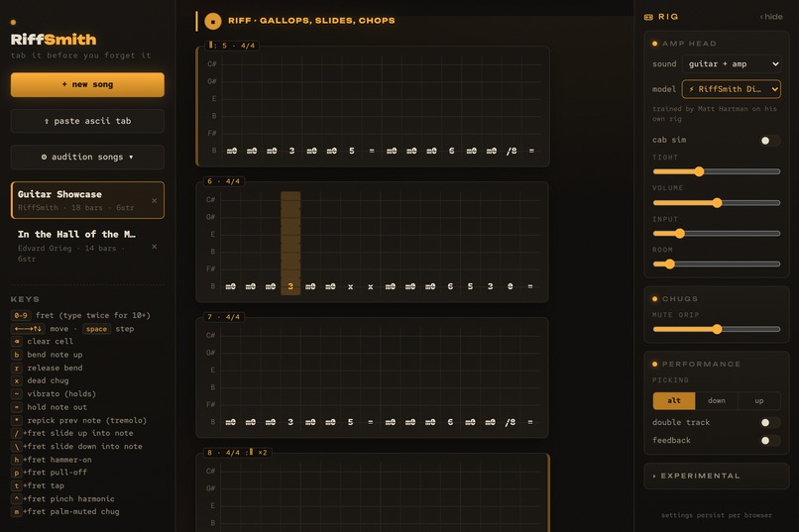Image resolution: width=799 pixels, height=532 pixels.
Task: Adjust the INPUT slider
Action: (x=717, y=234)
